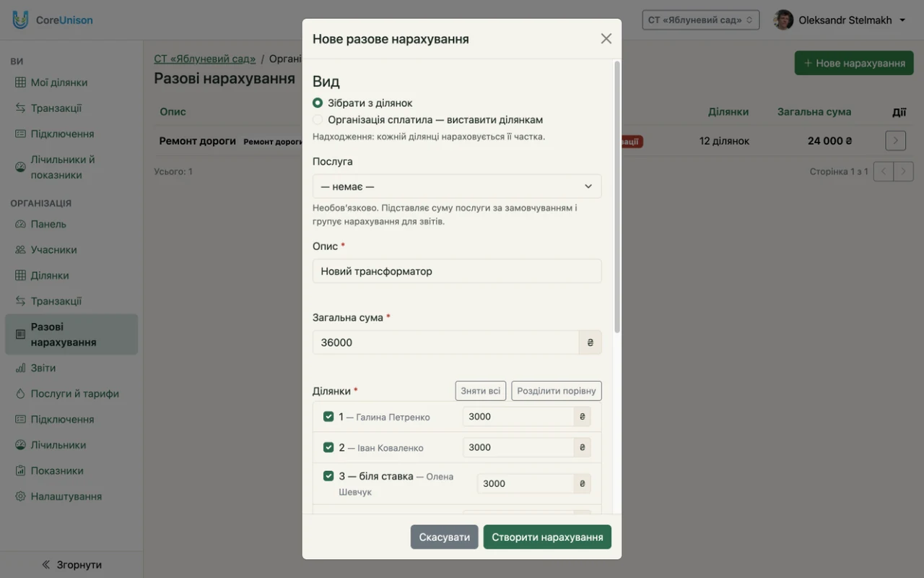Open the Послуга dropdown showing — немає —
This screenshot has width=924, height=578.
457,186
